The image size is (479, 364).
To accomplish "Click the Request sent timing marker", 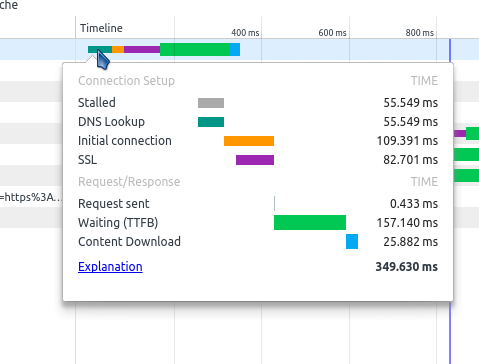I will coord(274,203).
